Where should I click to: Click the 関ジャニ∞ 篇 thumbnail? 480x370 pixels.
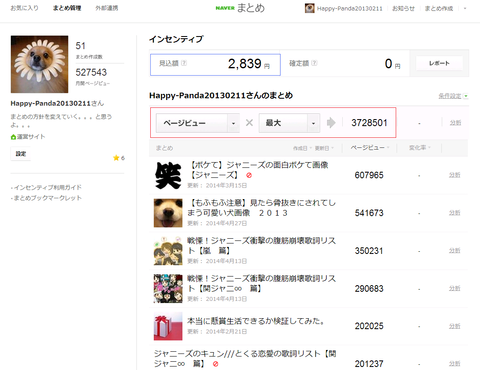(x=168, y=288)
